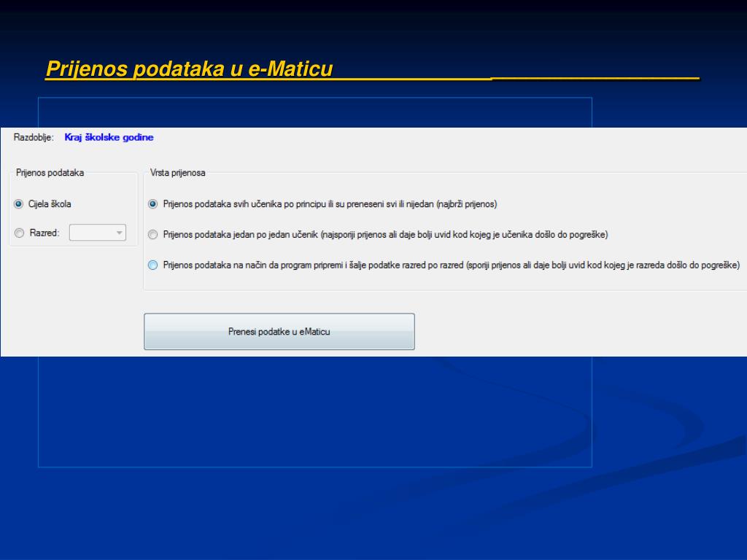The image size is (747, 560).
Task: Click the Prijenos podataka u e-Maticu title
Action: (x=189, y=69)
